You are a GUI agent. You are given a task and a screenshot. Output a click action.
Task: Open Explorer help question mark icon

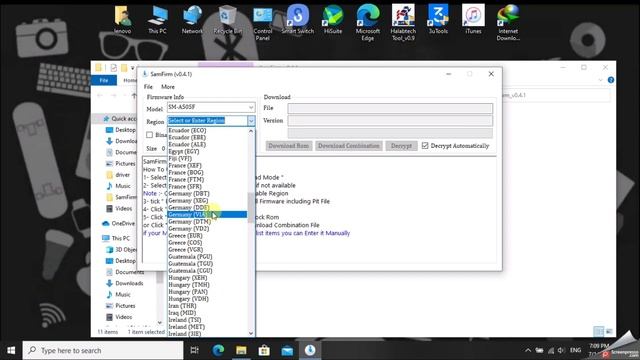click(611, 80)
